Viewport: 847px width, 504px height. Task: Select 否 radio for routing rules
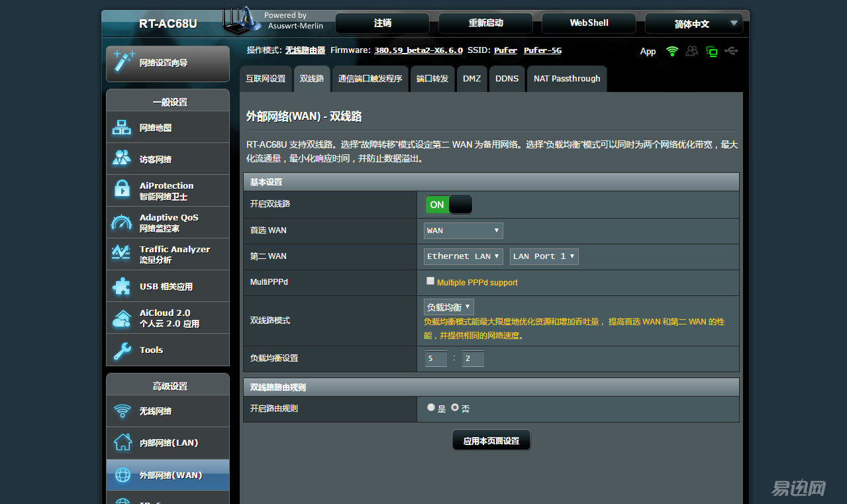tap(455, 407)
